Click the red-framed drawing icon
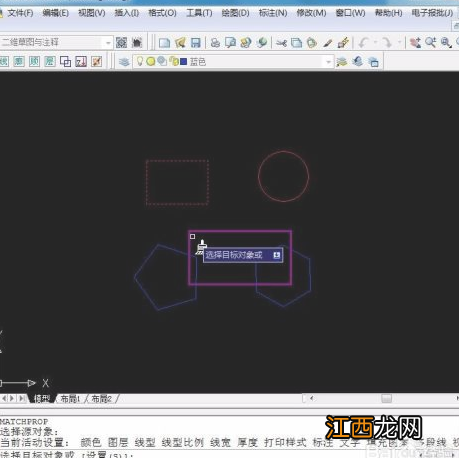 (x=81, y=61)
